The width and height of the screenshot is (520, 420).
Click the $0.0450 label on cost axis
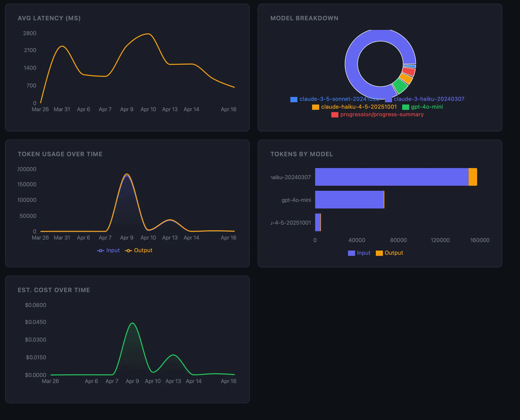[x=36, y=322]
